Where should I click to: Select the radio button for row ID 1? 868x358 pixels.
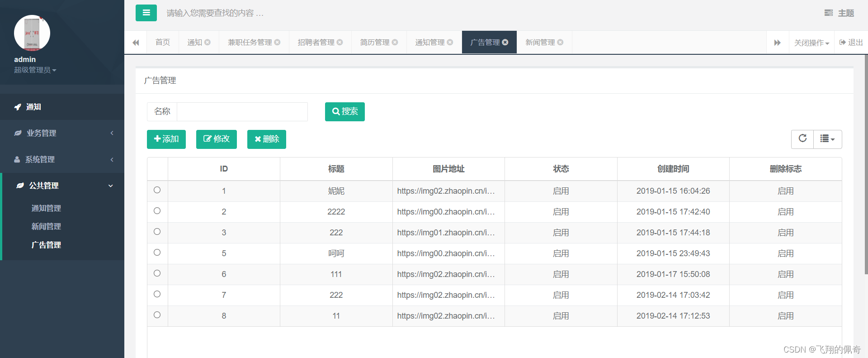pos(157,190)
